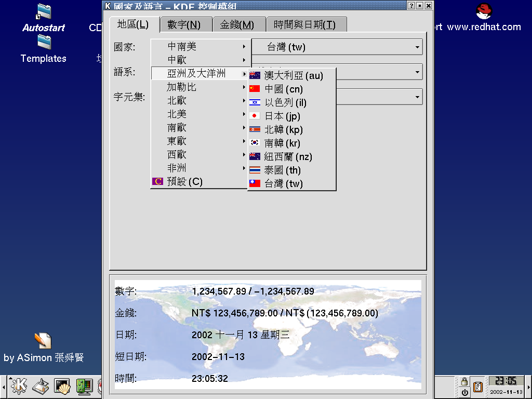The width and height of the screenshot is (532, 399).
Task: Click the 'by ASimon 張舜賢' desktop label
Action: (44, 357)
